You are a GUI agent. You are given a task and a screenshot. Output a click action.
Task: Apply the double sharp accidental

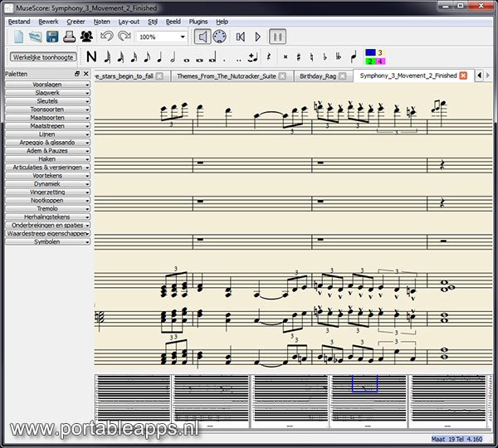286,57
